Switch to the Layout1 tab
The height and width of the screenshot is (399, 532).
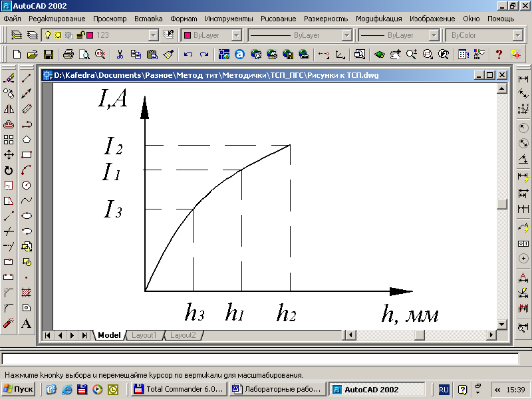[144, 335]
